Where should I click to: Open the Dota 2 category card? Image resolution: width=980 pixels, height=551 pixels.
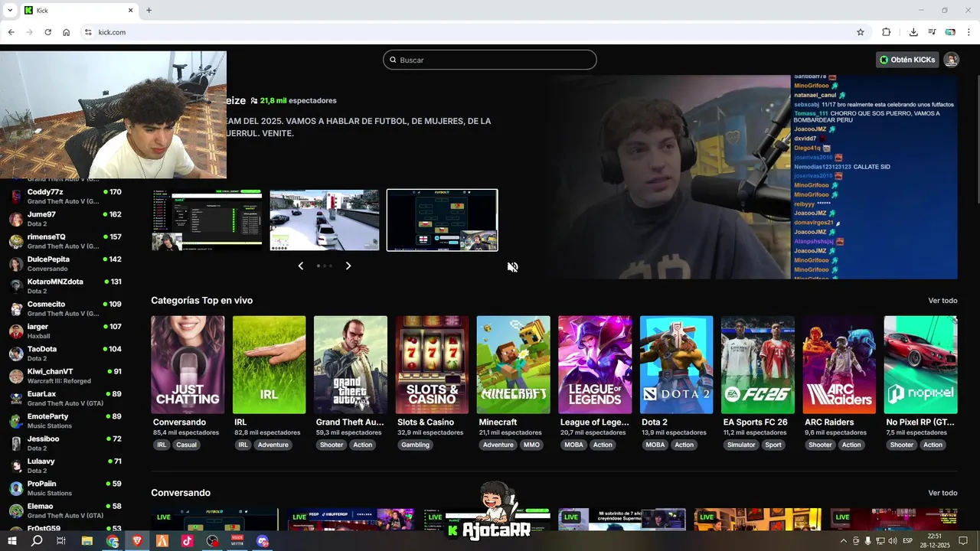tap(677, 365)
